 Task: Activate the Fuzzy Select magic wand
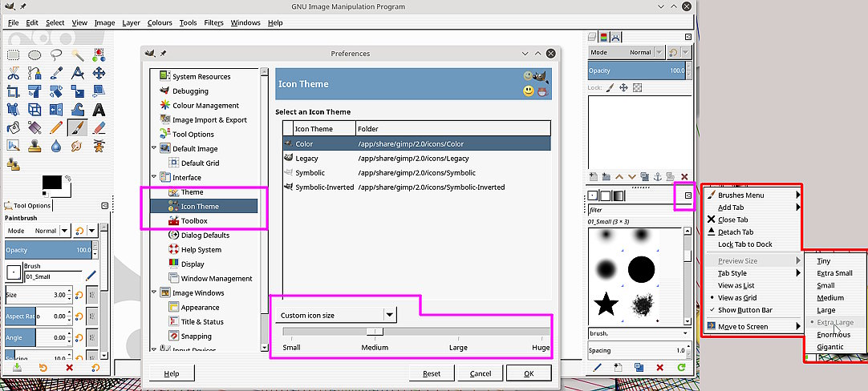click(x=78, y=54)
